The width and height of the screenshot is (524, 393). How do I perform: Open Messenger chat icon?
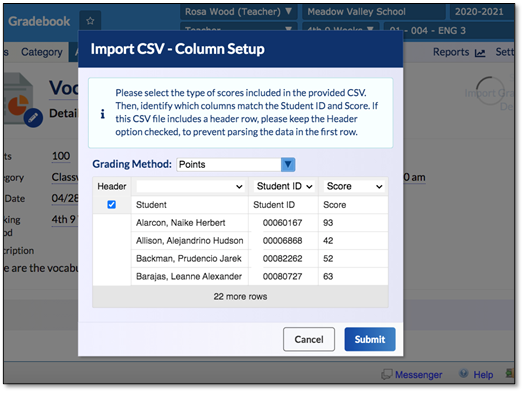(387, 374)
